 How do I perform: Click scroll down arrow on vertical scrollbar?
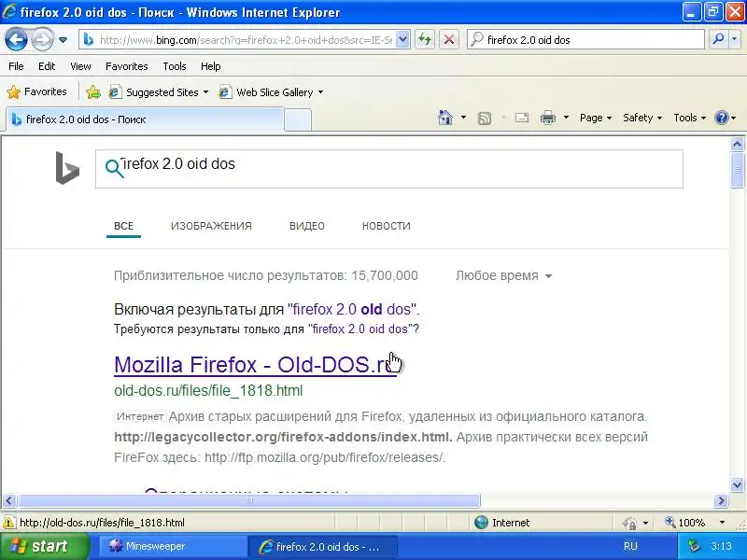737,484
